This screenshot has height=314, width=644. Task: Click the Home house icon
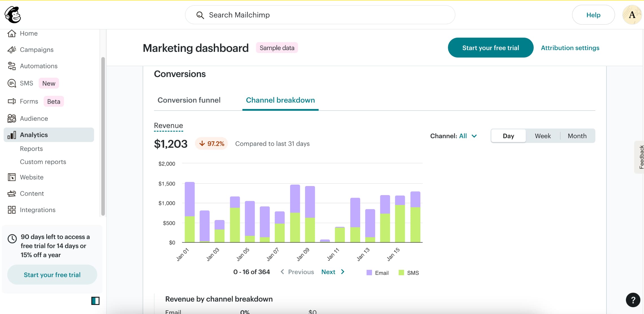point(12,33)
